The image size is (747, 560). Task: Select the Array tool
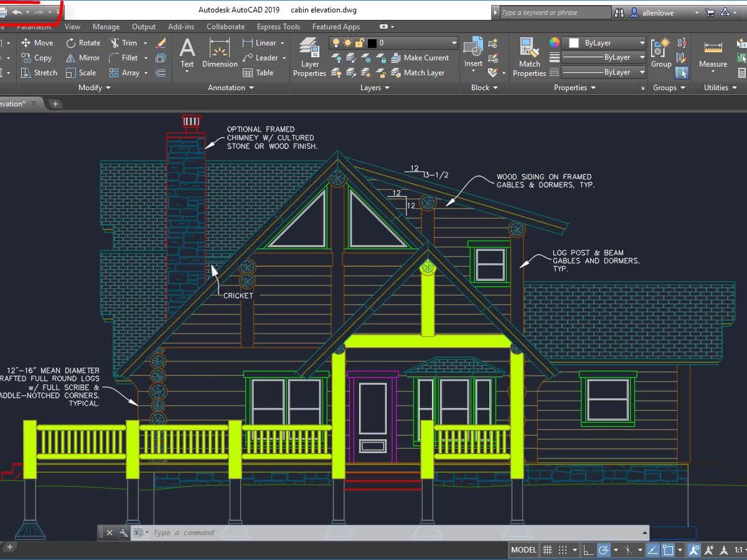(124, 73)
